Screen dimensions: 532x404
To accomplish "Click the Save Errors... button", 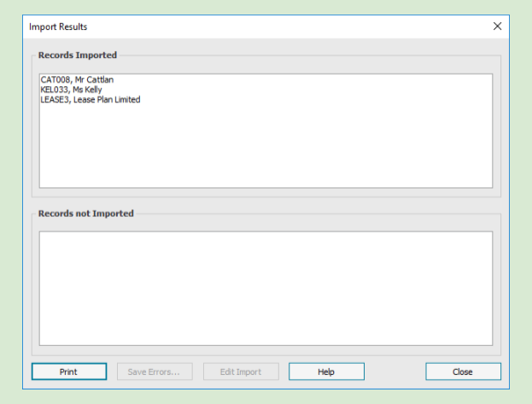I will click(x=155, y=372).
